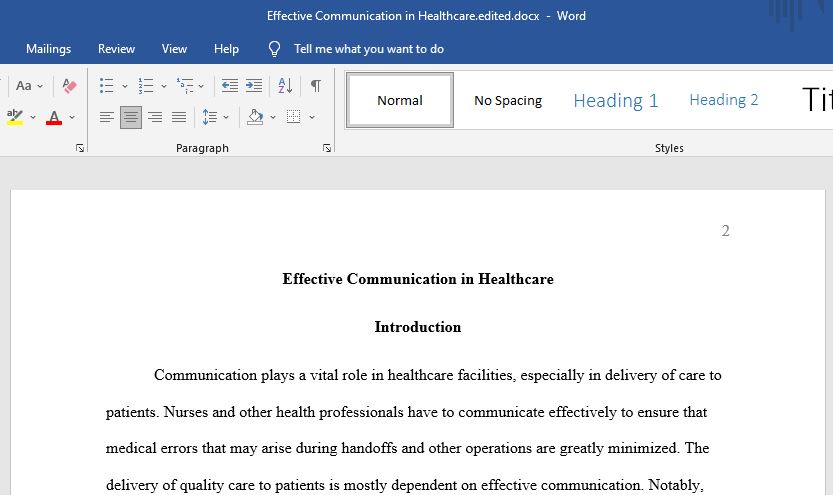The image size is (833, 495).
Task: Open the Review tab
Action: click(116, 49)
